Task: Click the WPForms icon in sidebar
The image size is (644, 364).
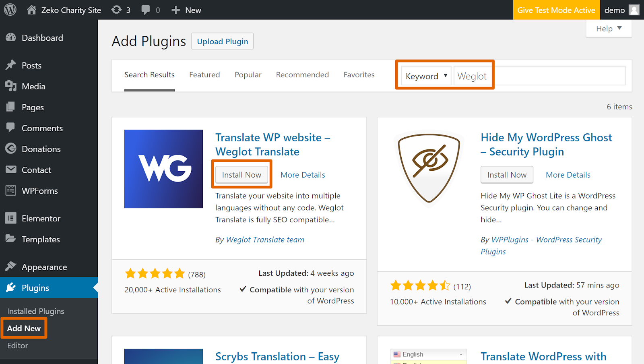Action: coord(11,190)
